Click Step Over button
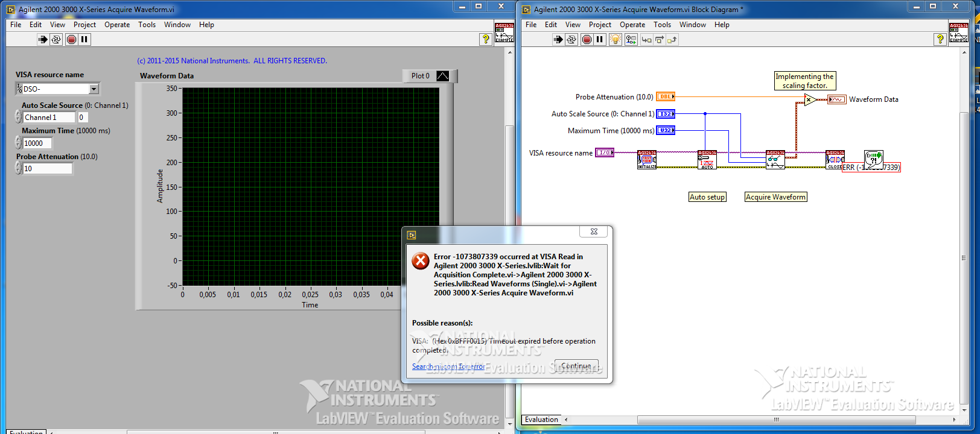Viewport: 980px width, 434px height. tap(660, 39)
